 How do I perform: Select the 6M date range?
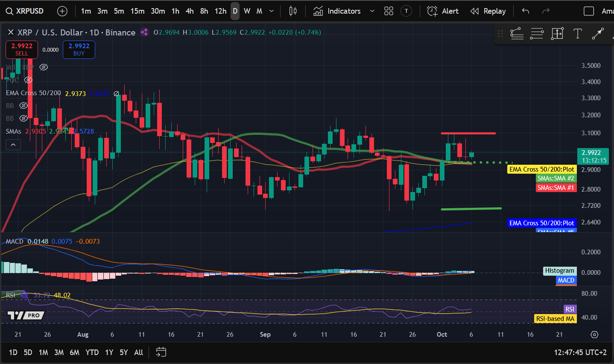tap(74, 352)
